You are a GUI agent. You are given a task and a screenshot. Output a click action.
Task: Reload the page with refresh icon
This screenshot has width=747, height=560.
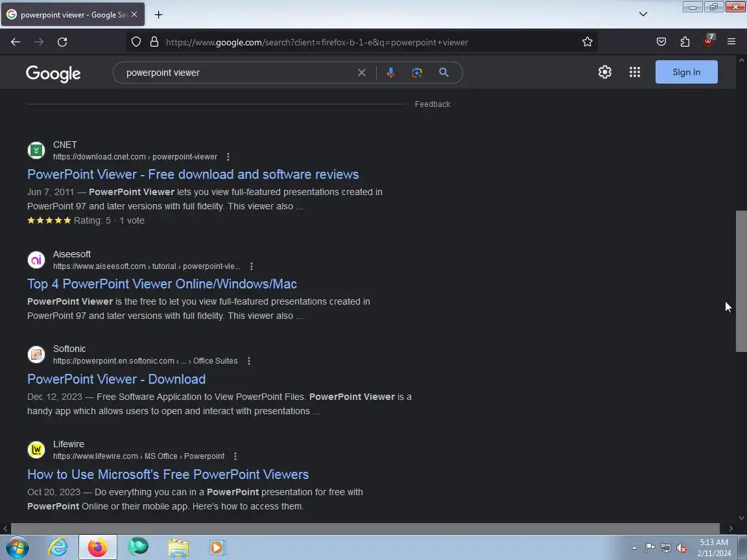click(x=62, y=42)
